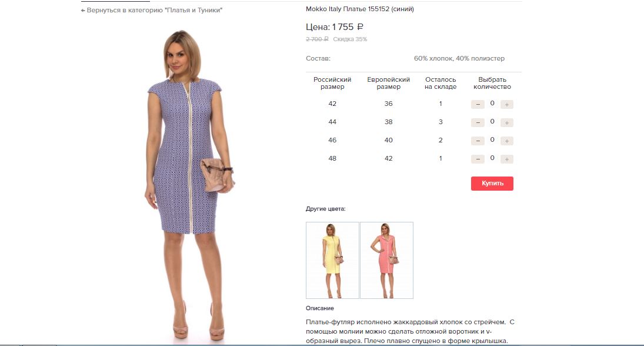Increase quantity for Russian size 48
Image resolution: width=644 pixels, height=346 pixels.
pos(507,159)
